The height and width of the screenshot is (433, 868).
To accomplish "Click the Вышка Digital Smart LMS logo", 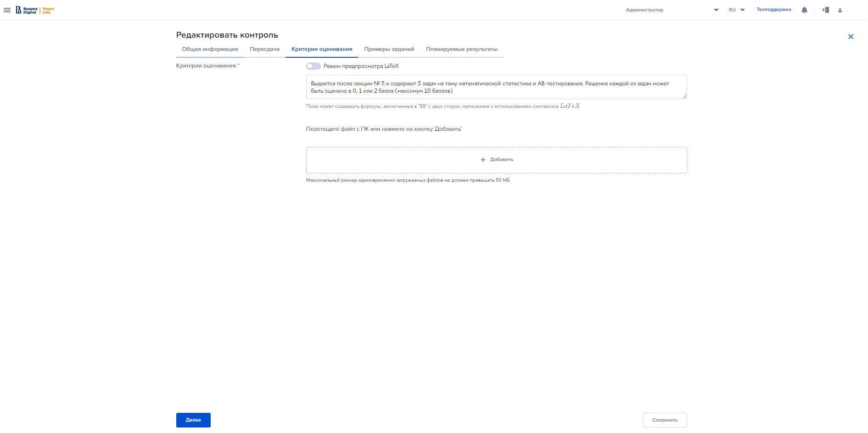I will click(x=35, y=10).
